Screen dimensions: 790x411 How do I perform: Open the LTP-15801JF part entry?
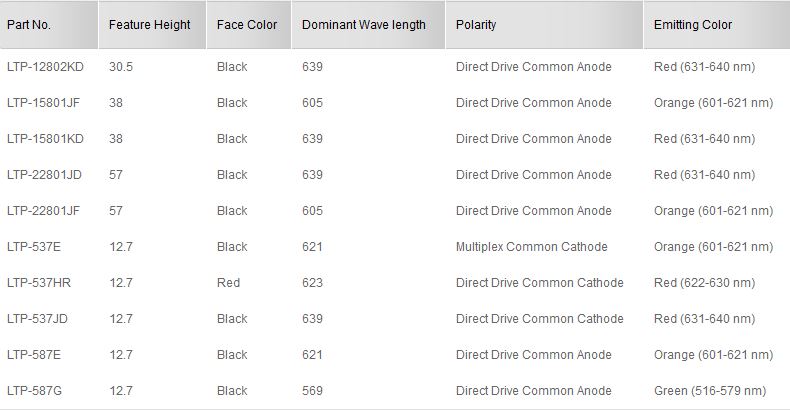pos(45,103)
